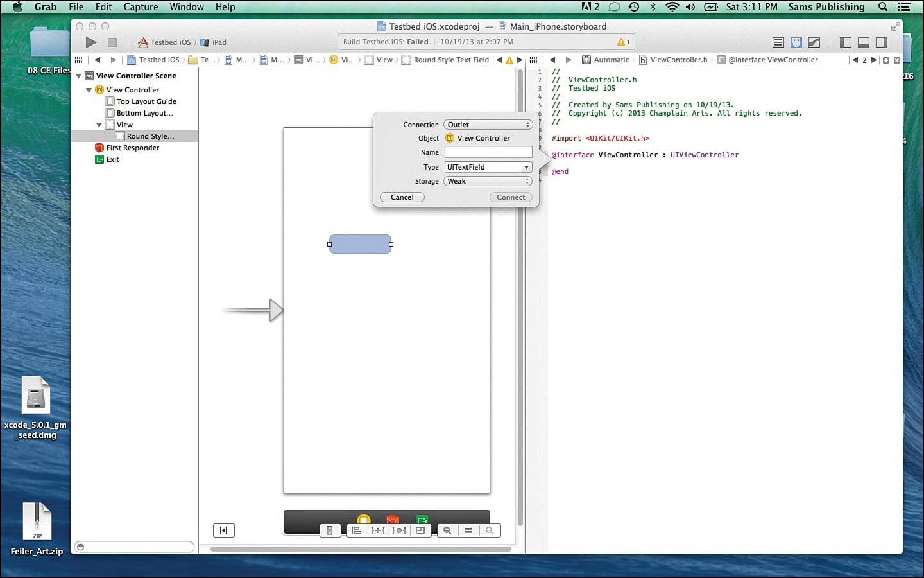Switch to the Assistant editor (tuxedo icon)
The image size is (924, 578).
(x=796, y=42)
